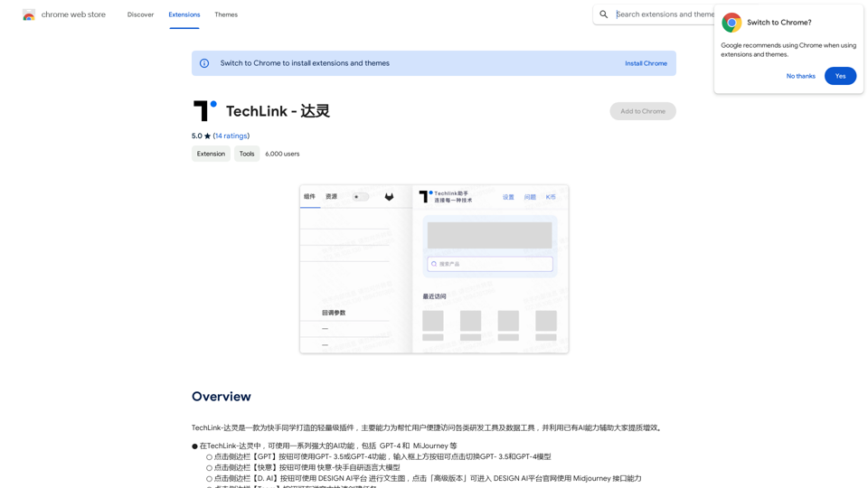The width and height of the screenshot is (868, 488).
Task: Click the search magnifier icon
Action: tap(603, 14)
